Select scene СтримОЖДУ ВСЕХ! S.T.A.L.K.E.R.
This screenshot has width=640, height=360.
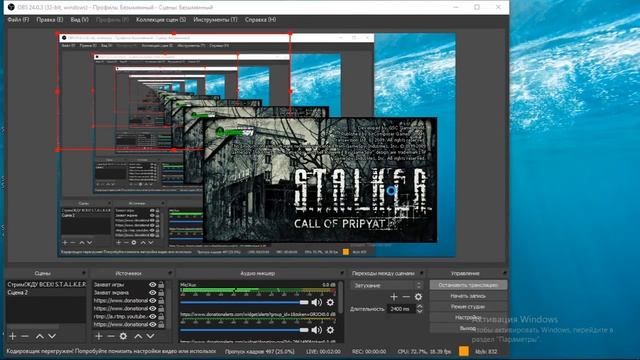click(x=46, y=284)
